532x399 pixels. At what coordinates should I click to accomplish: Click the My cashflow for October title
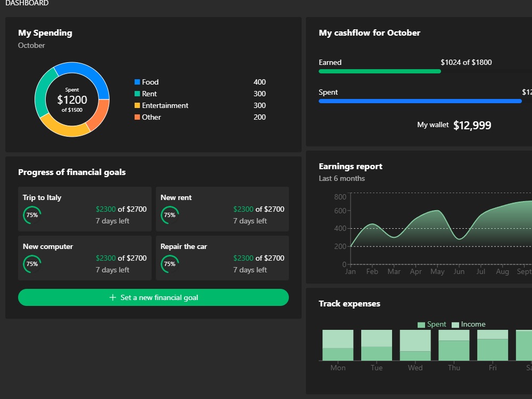(x=370, y=33)
